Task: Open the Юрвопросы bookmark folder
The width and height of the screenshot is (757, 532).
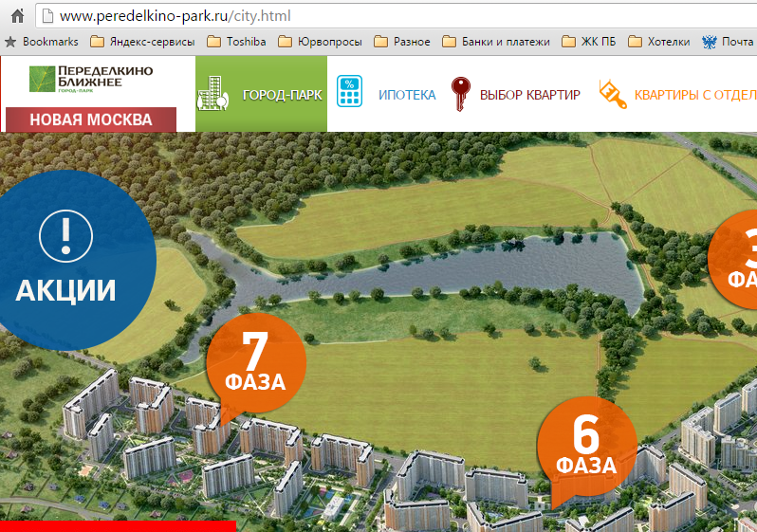Action: (x=320, y=42)
